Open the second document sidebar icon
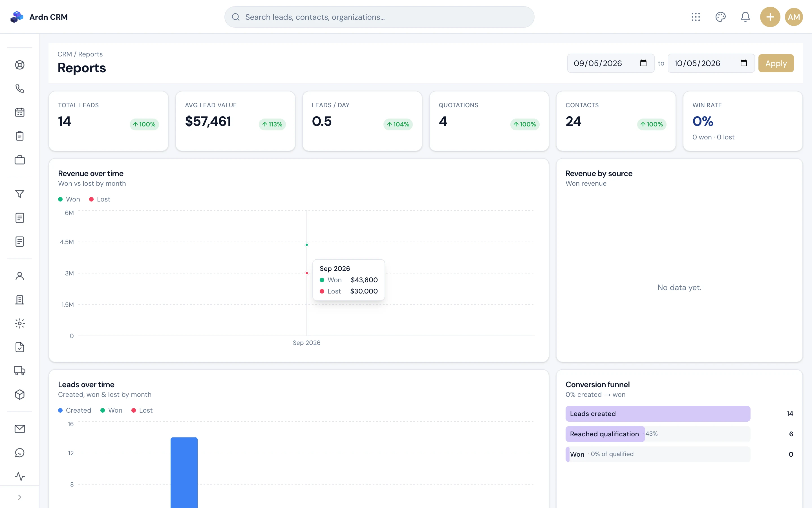The height and width of the screenshot is (508, 812). (x=20, y=242)
